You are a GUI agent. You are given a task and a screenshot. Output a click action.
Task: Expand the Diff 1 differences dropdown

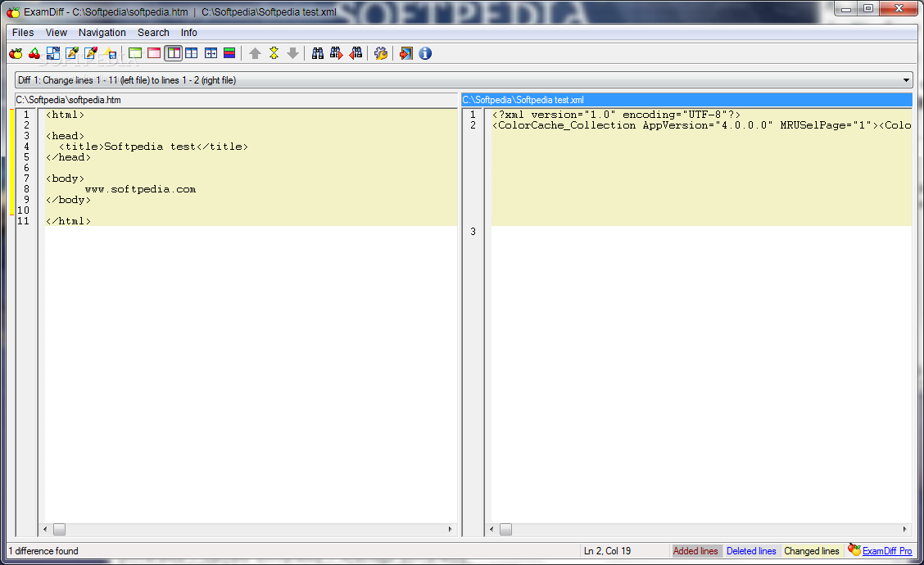point(906,80)
